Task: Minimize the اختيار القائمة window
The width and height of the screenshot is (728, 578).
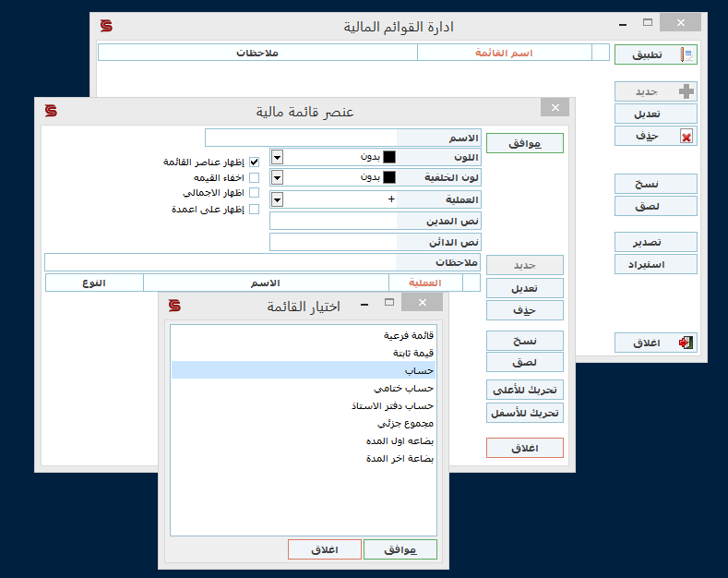Action: [364, 304]
